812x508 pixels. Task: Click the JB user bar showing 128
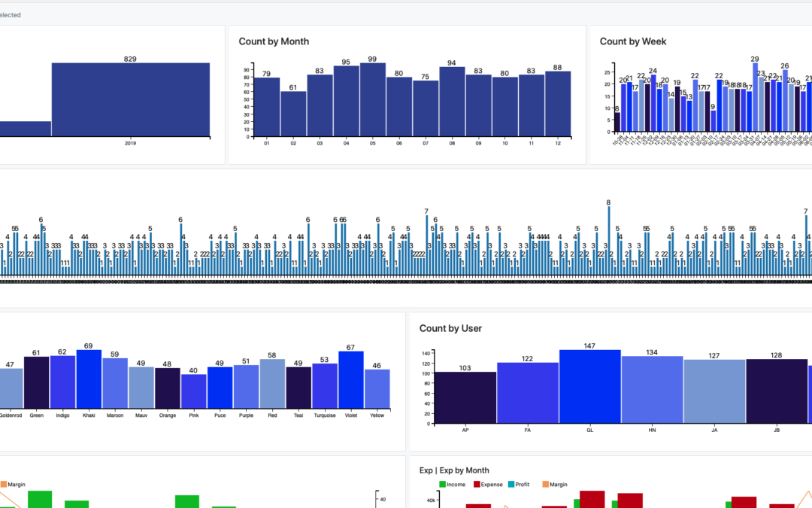pos(777,391)
